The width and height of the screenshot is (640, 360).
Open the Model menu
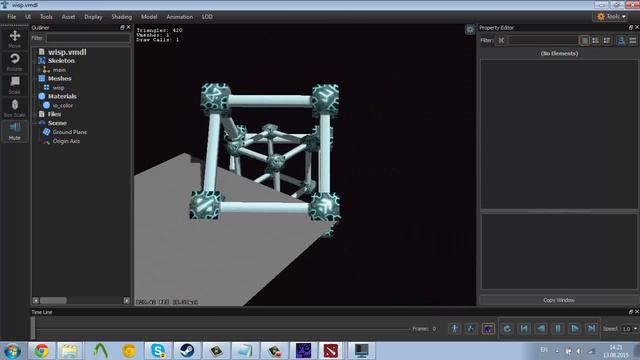(149, 17)
